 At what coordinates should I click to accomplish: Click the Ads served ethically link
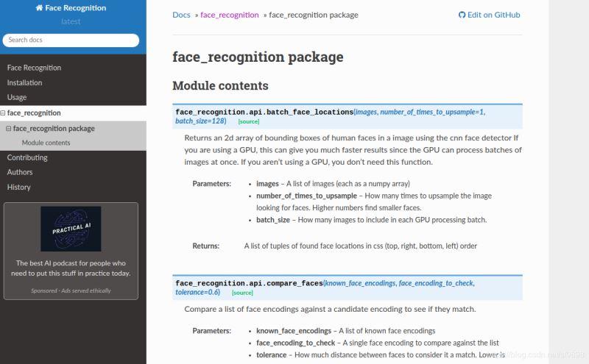coord(90,290)
